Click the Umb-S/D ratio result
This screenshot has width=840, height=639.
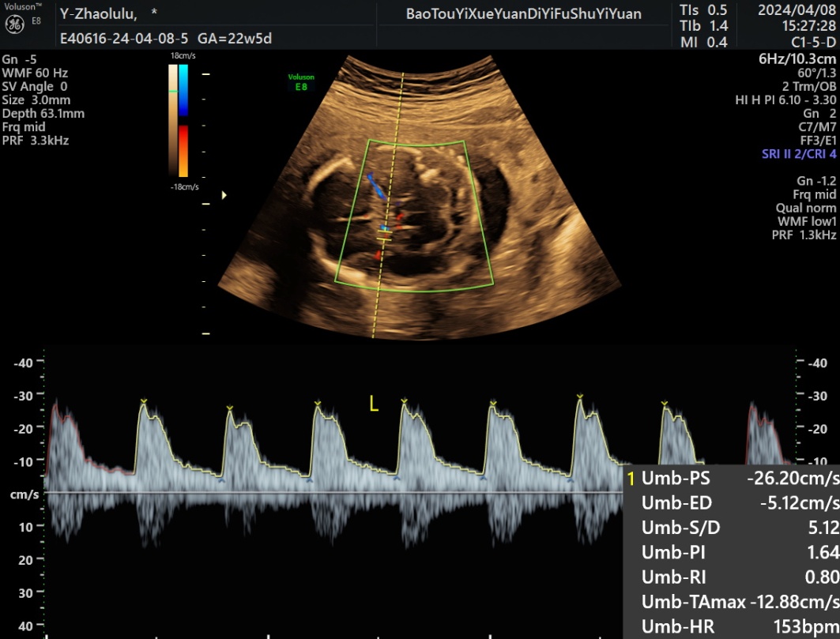[731, 528]
